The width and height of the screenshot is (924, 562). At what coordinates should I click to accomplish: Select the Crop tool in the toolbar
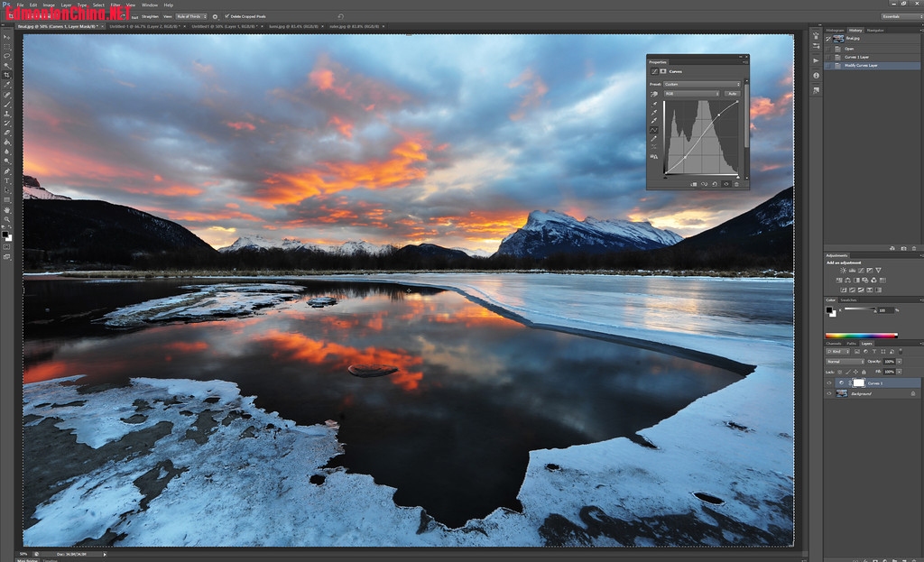pyautogui.click(x=7, y=75)
